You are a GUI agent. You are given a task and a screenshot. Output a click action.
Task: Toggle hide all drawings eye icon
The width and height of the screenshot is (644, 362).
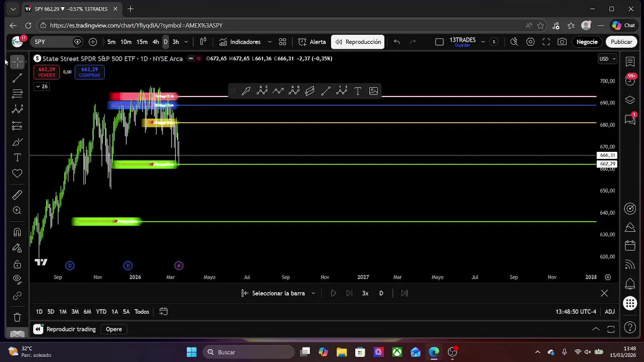click(x=17, y=279)
